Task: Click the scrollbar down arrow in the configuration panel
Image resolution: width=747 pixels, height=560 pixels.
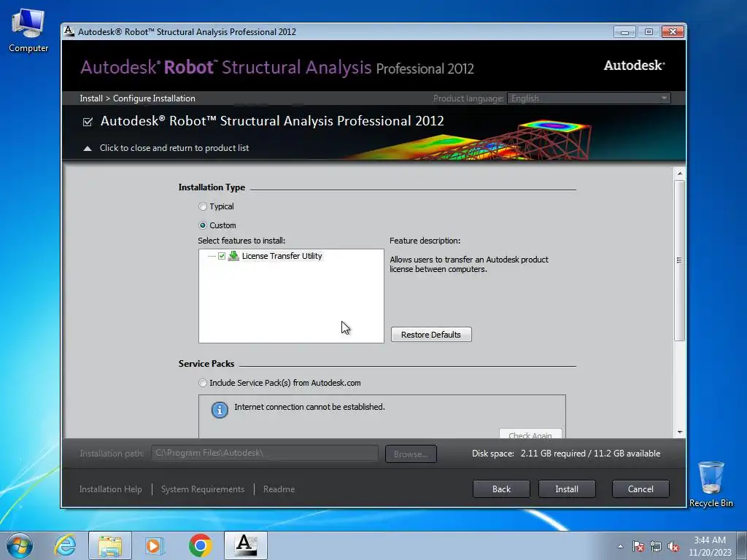Action: tap(680, 432)
